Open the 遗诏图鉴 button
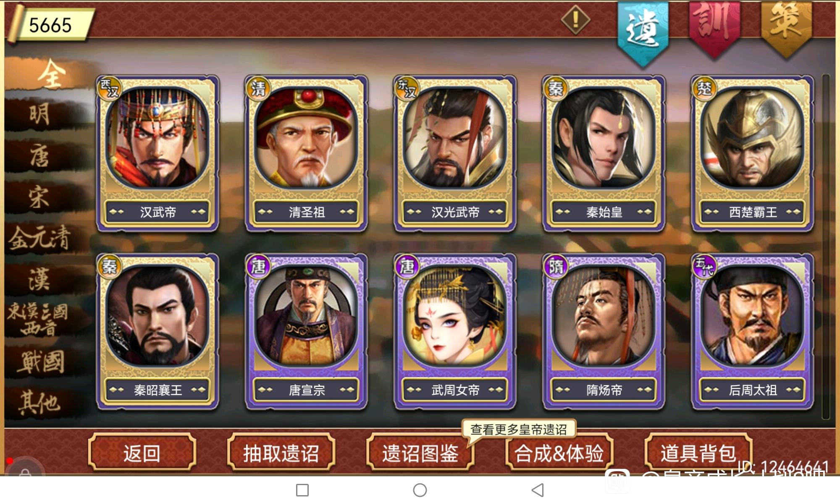 pos(420,453)
